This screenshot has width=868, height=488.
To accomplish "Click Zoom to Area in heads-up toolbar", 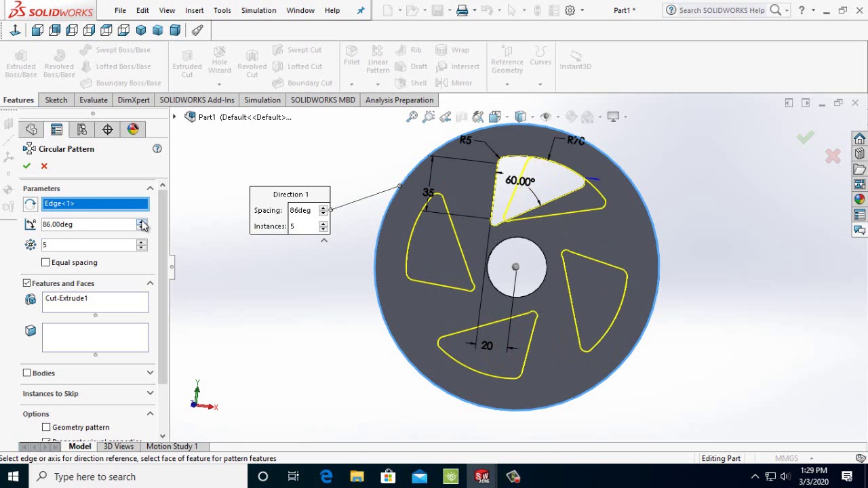I will [x=429, y=117].
